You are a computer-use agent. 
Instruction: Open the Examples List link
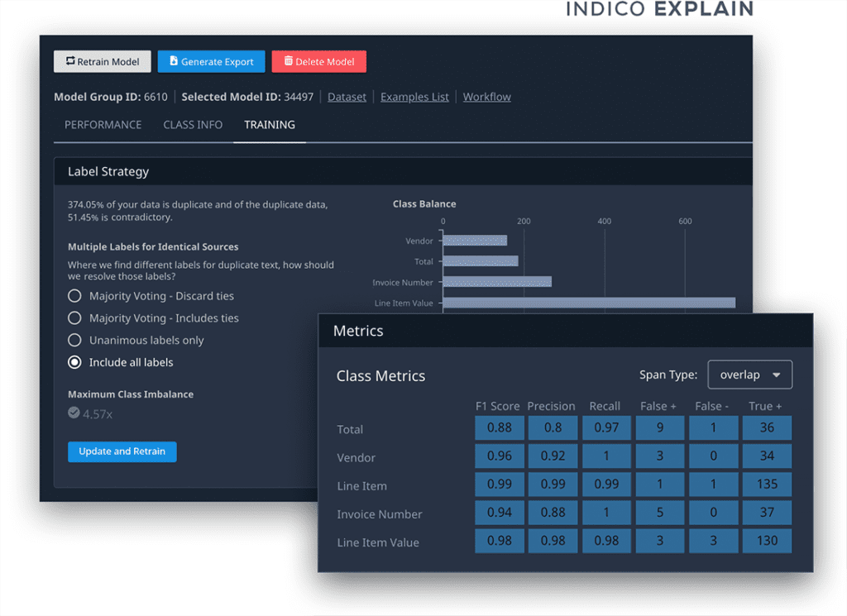[x=414, y=97]
